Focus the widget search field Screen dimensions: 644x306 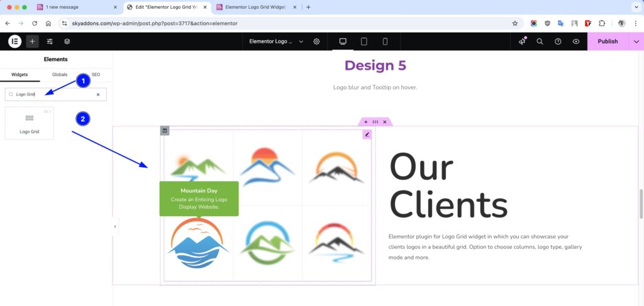click(x=55, y=94)
